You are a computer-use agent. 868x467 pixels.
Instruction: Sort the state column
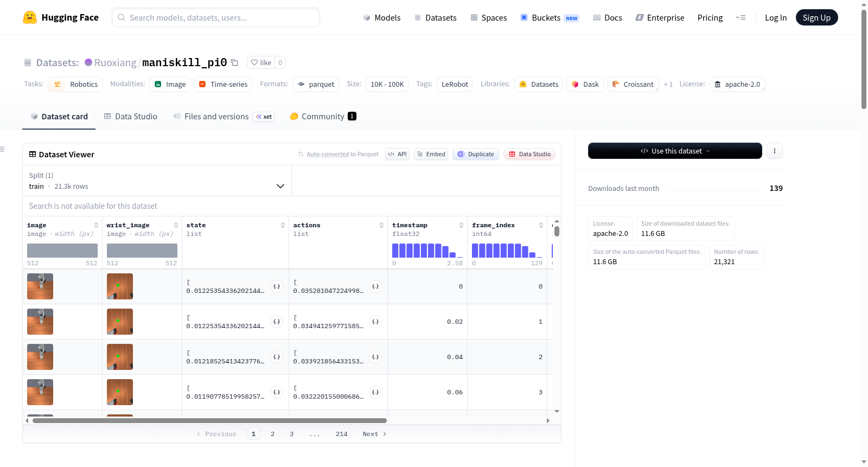pos(283,225)
